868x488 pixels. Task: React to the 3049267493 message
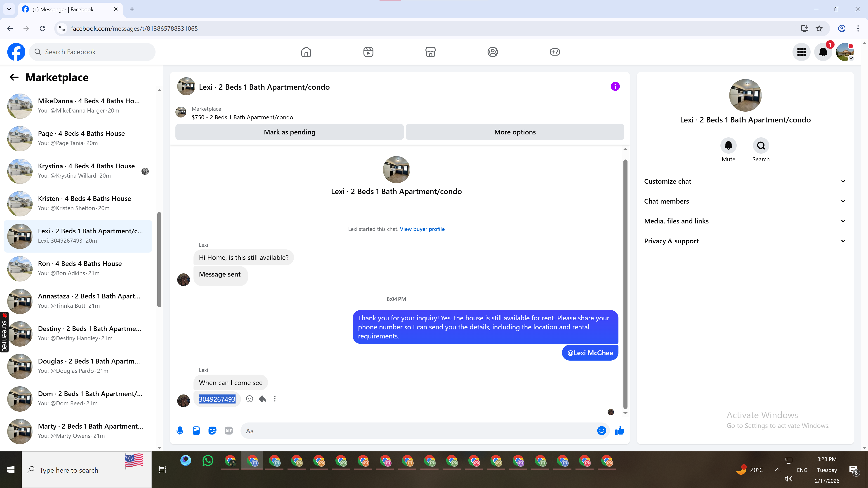pos(249,399)
